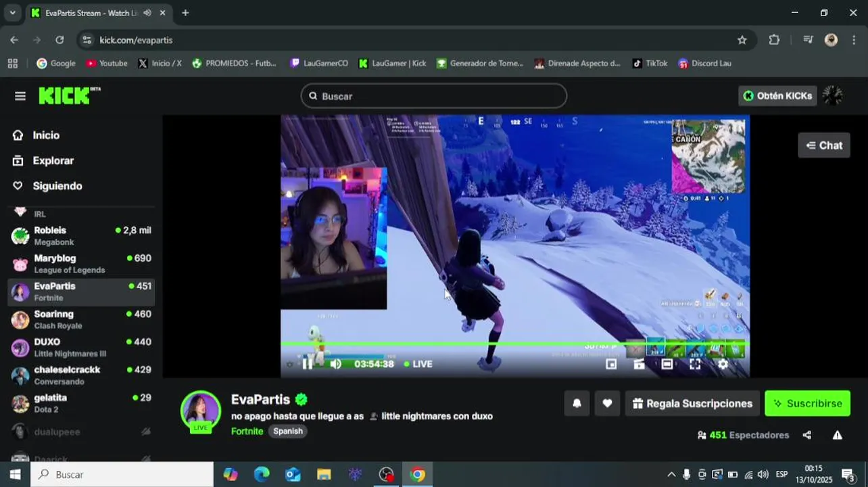Open Microsoft Edge from the taskbar

tap(262, 474)
